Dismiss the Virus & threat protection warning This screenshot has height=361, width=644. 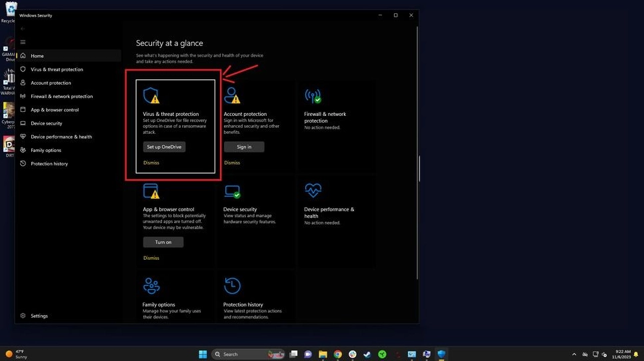151,163
